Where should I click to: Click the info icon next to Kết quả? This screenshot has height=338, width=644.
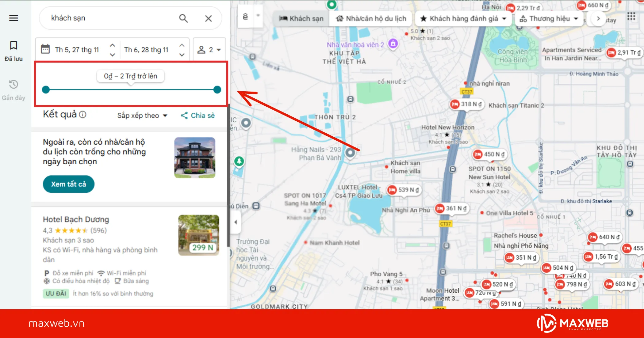pos(82,116)
